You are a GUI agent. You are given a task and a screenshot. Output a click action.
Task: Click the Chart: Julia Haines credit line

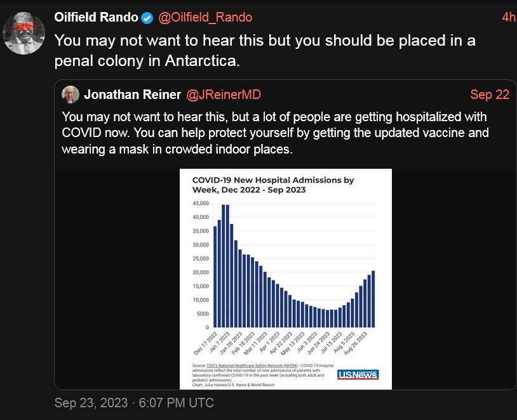(233, 384)
